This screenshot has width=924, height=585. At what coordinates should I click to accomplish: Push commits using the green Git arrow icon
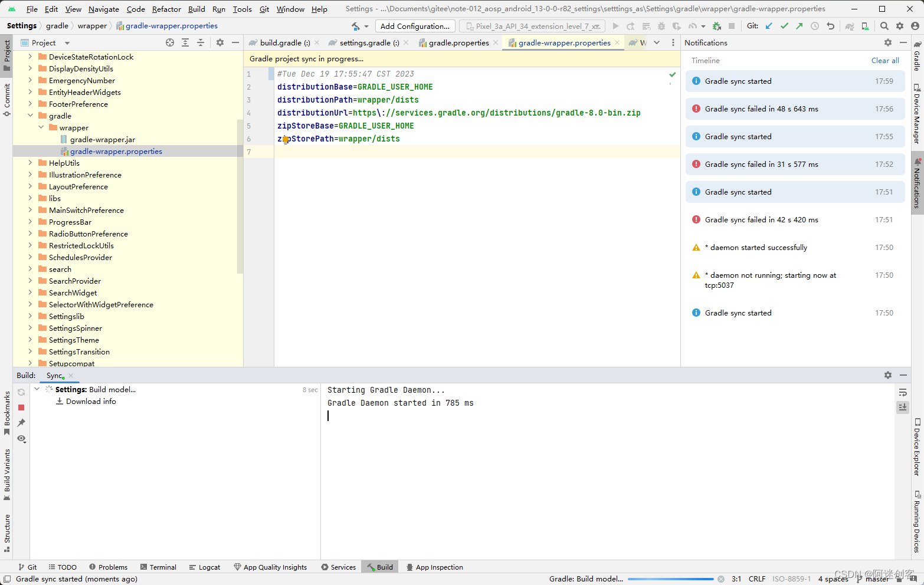coord(800,26)
